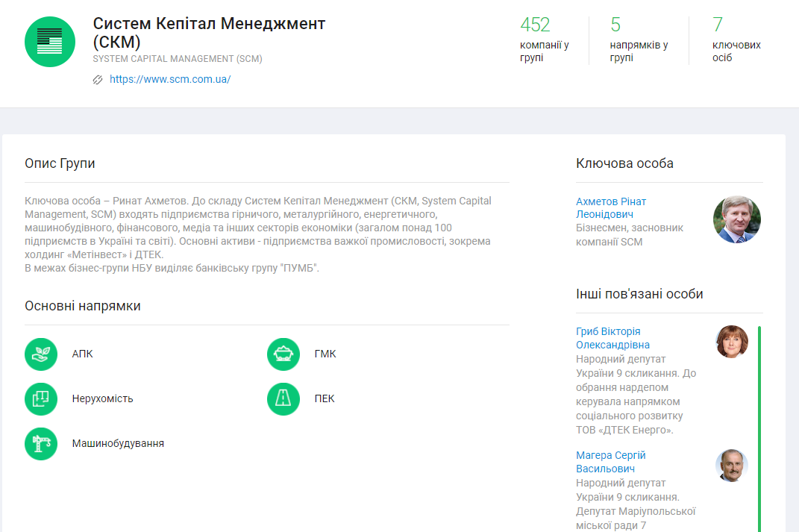Image resolution: width=799 pixels, height=532 pixels.
Task: Click Сергій Магера's profile photo
Action: [x=732, y=466]
